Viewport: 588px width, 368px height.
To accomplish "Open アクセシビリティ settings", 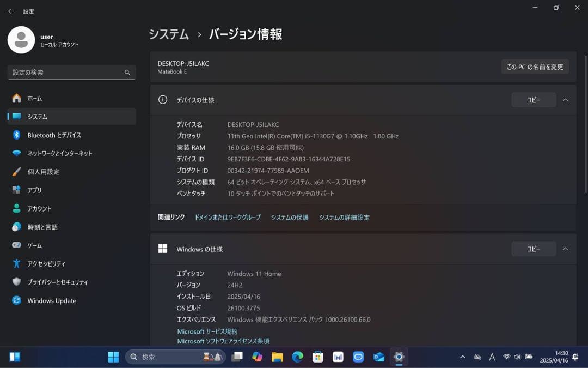I will coord(52,263).
